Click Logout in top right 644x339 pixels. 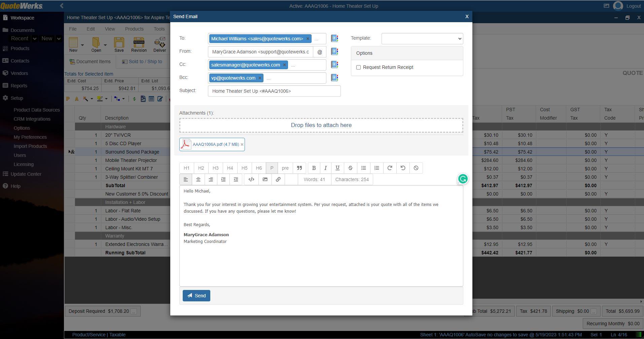tap(634, 6)
